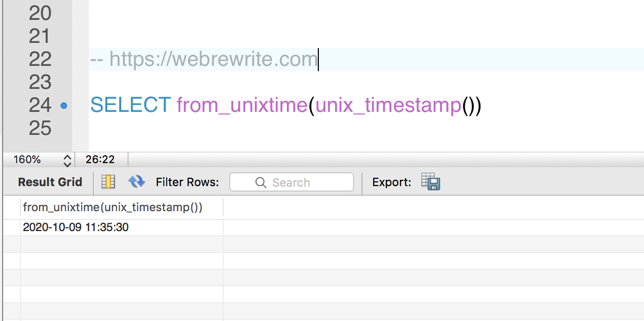Open the 160% zoom level selector
Viewport: 644px width, 321px height.
point(37,159)
